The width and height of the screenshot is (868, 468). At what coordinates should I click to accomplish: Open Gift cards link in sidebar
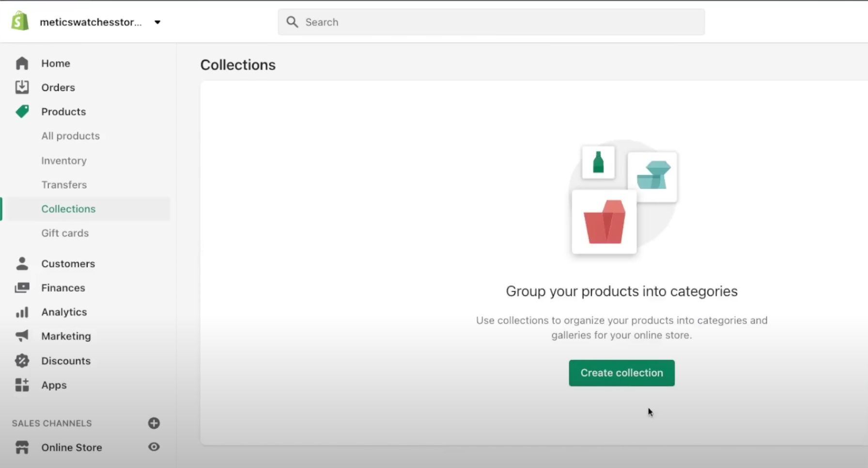click(x=65, y=233)
